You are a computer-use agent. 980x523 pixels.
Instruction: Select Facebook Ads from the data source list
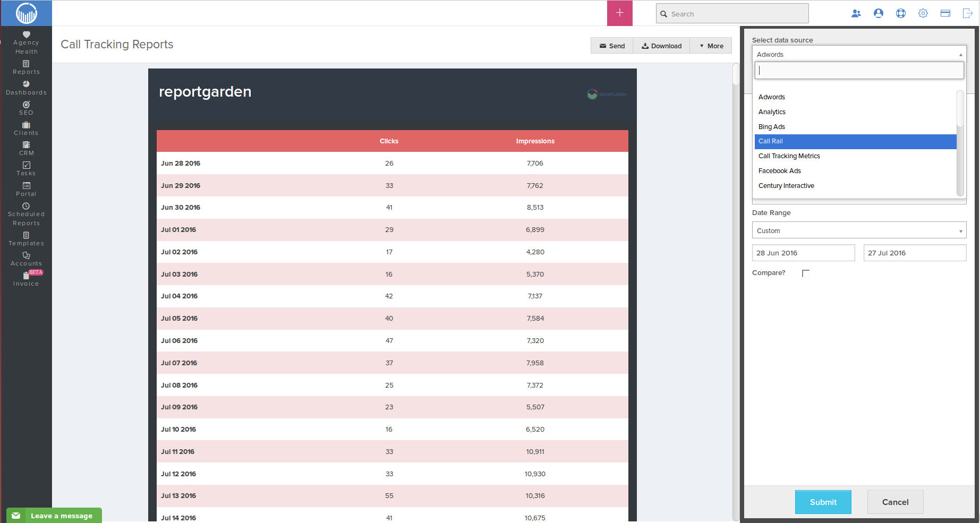click(855, 171)
